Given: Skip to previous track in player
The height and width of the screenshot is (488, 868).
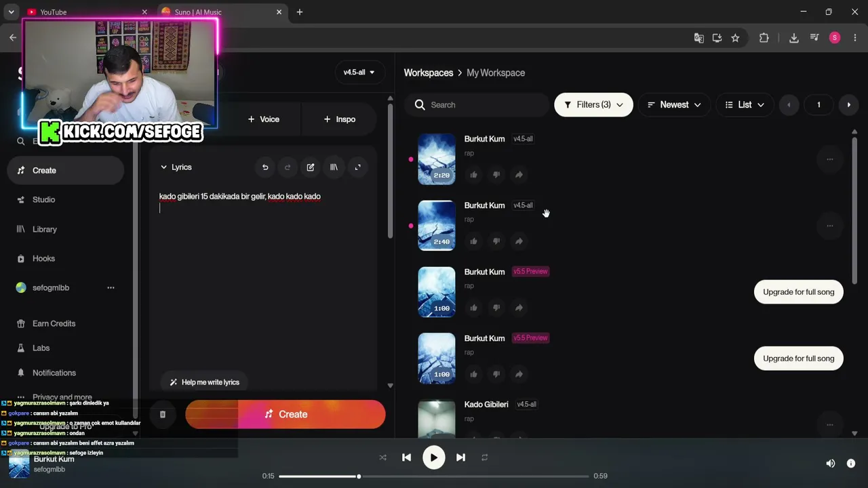Looking at the screenshot, I should (x=406, y=457).
